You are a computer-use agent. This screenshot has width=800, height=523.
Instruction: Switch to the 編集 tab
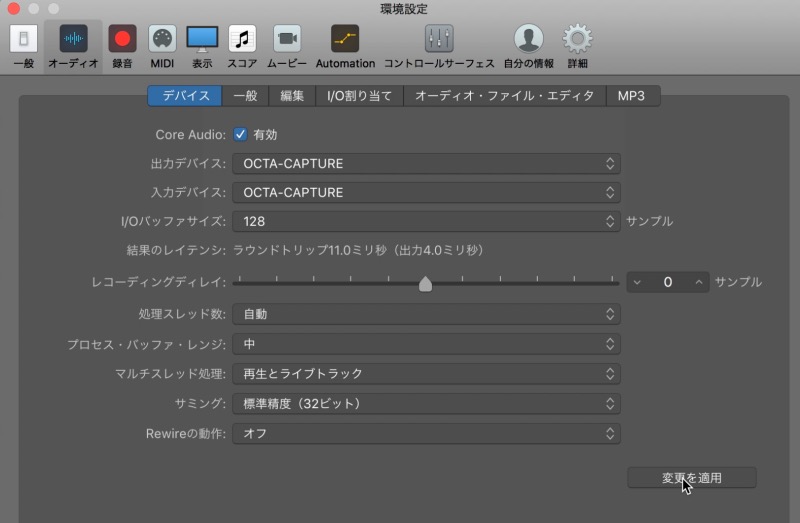pyautogui.click(x=292, y=96)
